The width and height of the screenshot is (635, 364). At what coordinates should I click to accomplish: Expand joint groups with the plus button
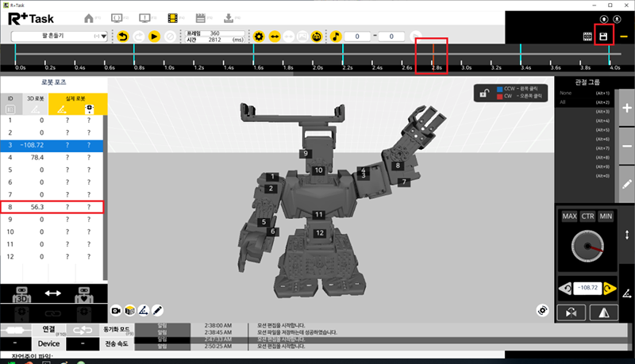pos(625,110)
